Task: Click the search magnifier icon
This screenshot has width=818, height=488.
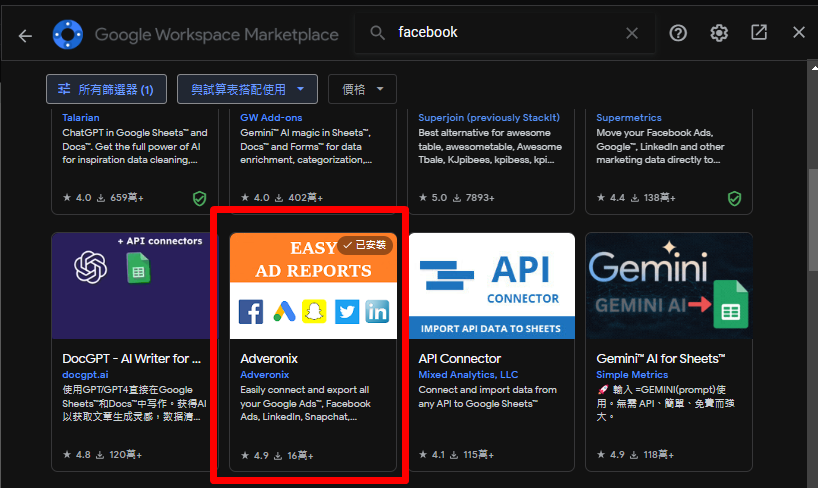Action: [x=377, y=33]
